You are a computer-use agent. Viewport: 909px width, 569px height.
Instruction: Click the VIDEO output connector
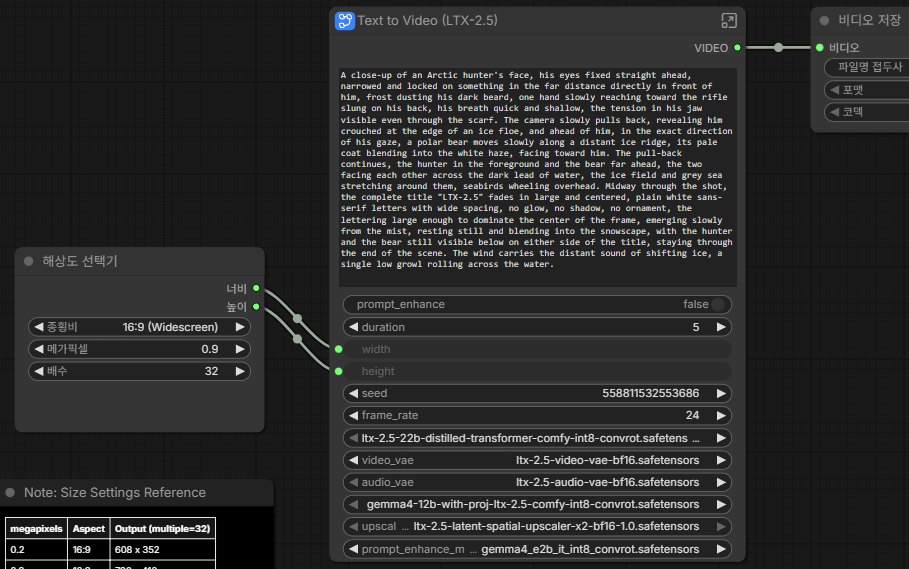click(737, 48)
